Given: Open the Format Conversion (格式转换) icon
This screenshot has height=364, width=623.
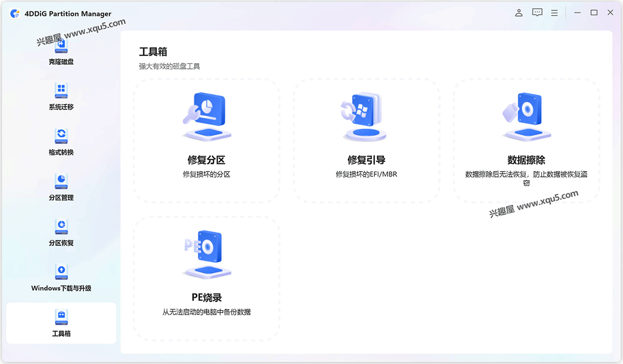Looking at the screenshot, I should 61,136.
